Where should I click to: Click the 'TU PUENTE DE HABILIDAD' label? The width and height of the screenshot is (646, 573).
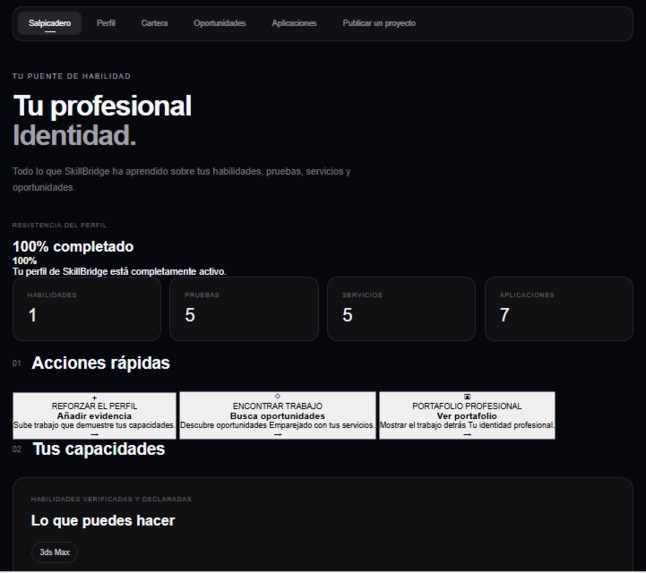click(71, 76)
